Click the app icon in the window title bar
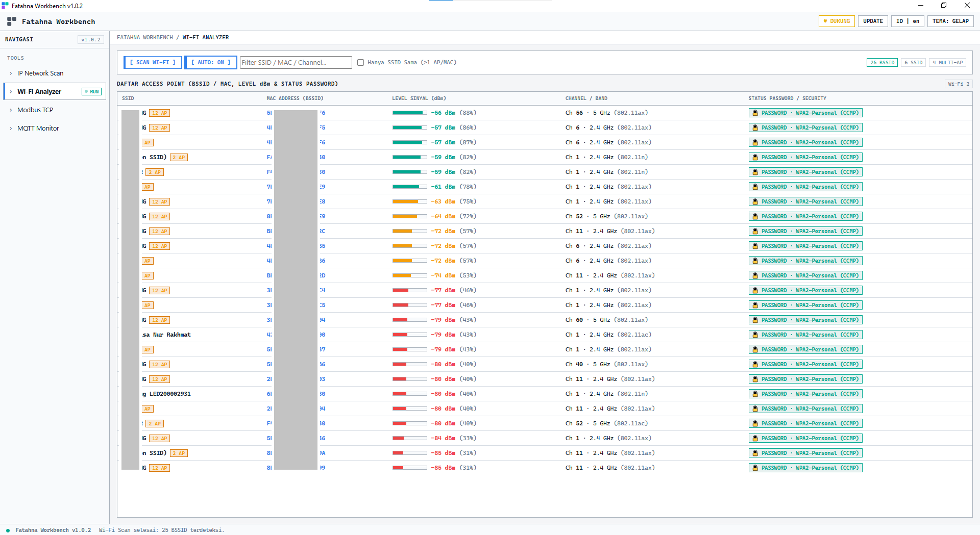The height and width of the screenshot is (535, 980). coord(5,6)
